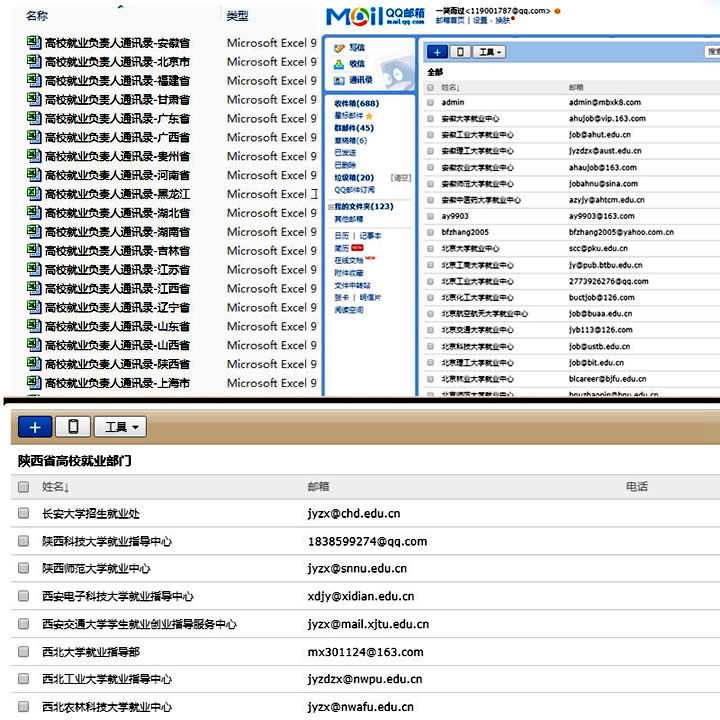Tick the select-all checkbox beside 姓名 in bottom list
The width and height of the screenshot is (720, 720).
coord(23,487)
